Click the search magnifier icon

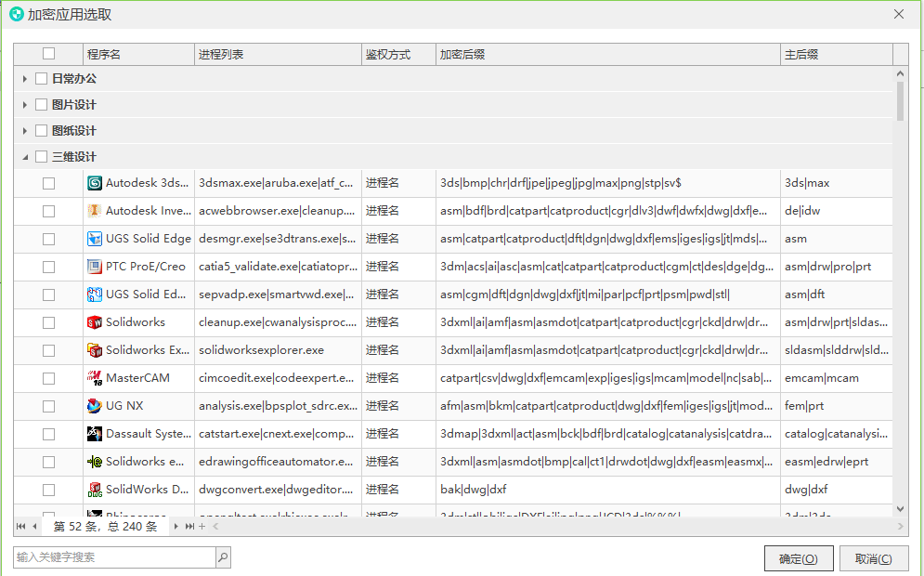pyautogui.click(x=223, y=557)
